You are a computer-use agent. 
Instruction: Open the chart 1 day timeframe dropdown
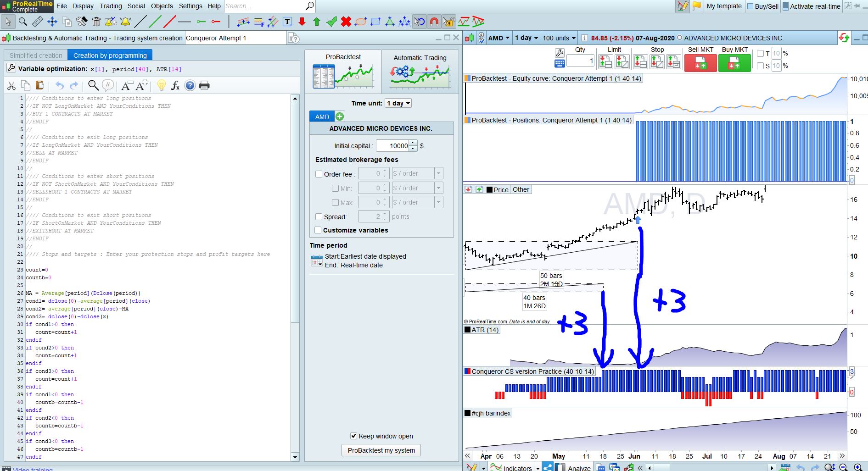point(526,38)
